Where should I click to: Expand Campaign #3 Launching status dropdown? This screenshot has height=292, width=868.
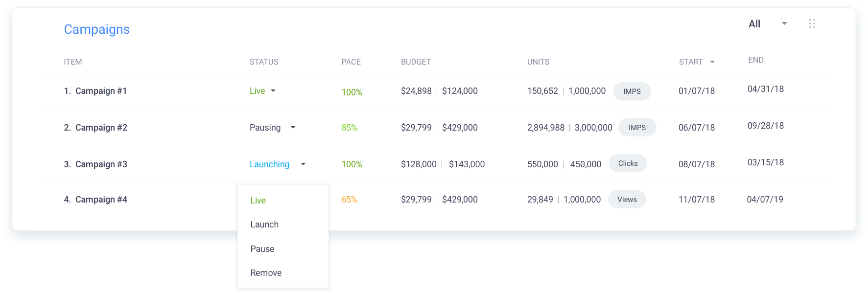pos(303,164)
